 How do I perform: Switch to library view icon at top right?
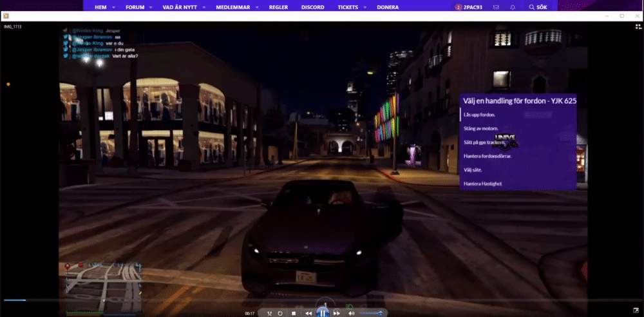638,26
